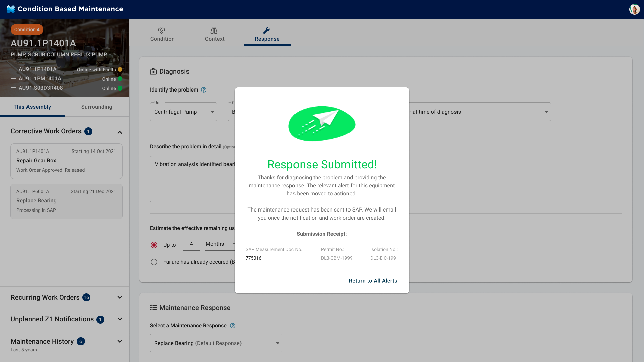
Task: Open Replace Bearing maintenance response dropdown
Action: pyautogui.click(x=216, y=343)
